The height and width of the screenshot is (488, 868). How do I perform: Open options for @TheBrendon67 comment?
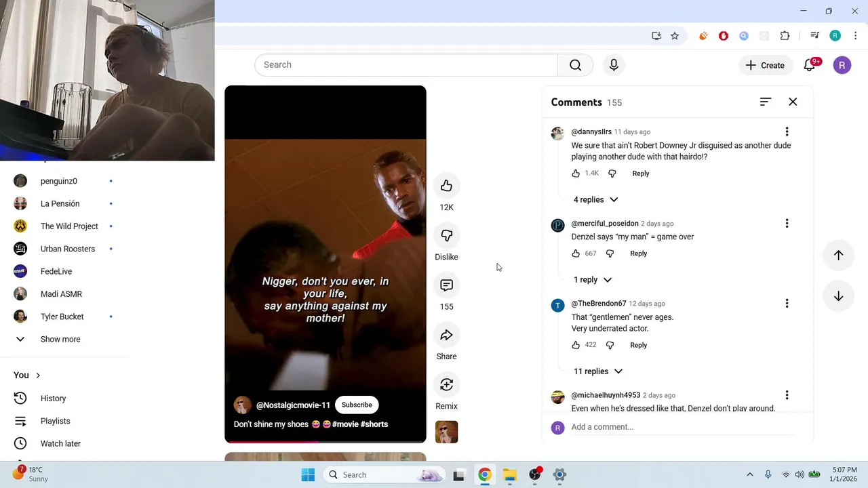[787, 303]
